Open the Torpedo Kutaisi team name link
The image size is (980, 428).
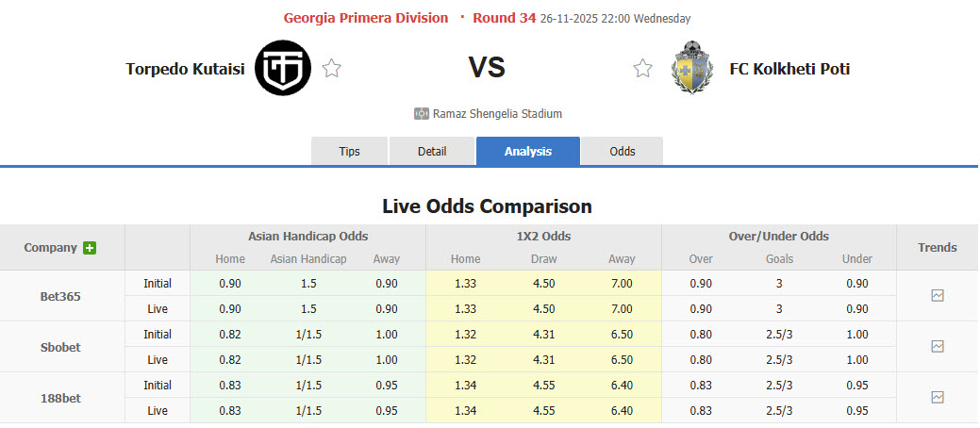(186, 68)
